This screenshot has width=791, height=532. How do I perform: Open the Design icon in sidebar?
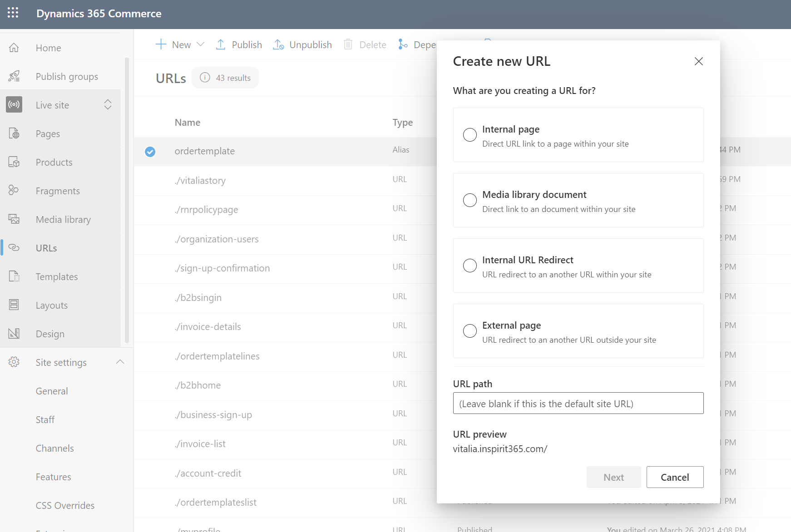(x=14, y=334)
